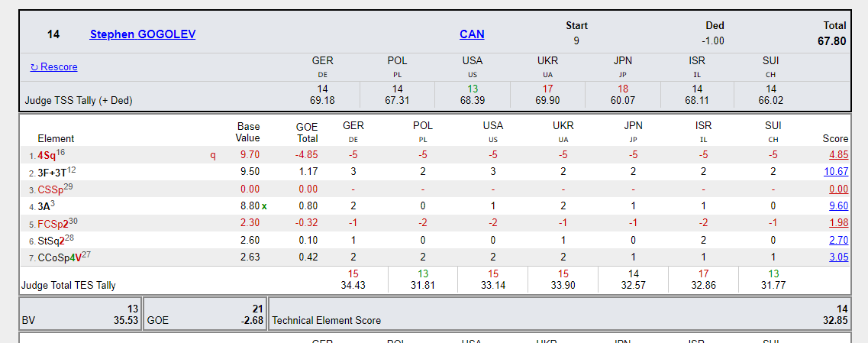Click the Base Value column header
Viewport: 868px width, 343px height.
pyautogui.click(x=247, y=132)
